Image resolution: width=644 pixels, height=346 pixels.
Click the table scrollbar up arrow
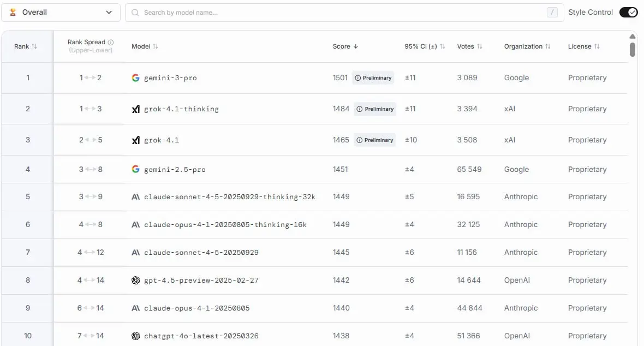pos(633,37)
